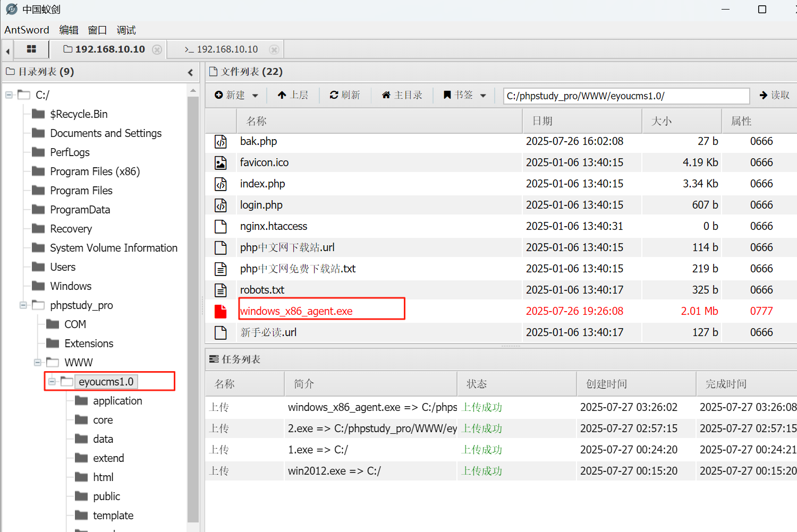Screen dimensions: 797x532
Task: Select the 1.exe upload task row
Action: (501, 450)
